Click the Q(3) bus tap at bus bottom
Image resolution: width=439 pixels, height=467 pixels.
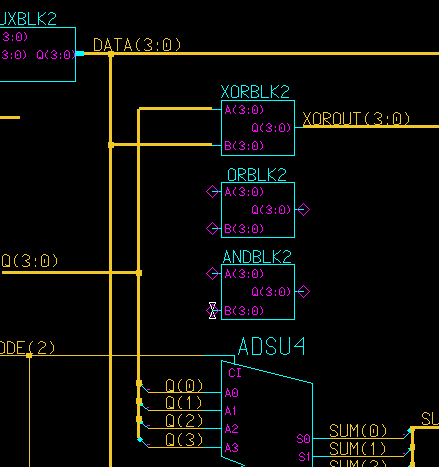tap(140, 440)
